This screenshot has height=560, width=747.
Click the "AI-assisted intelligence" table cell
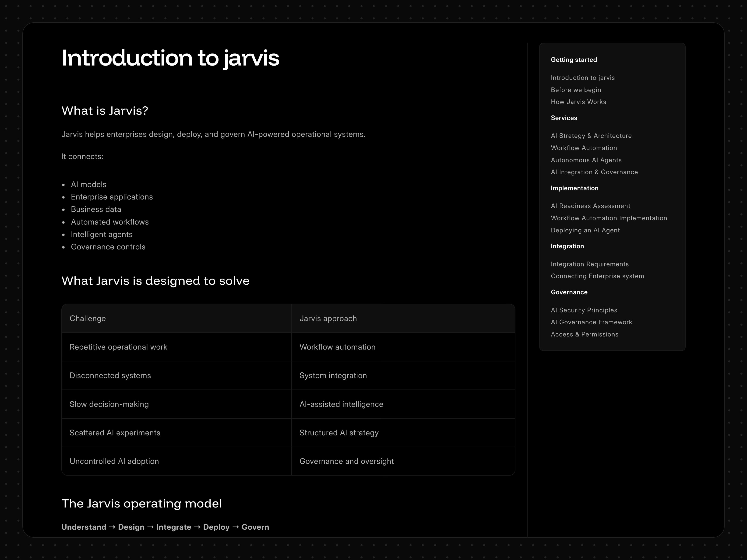pos(403,404)
